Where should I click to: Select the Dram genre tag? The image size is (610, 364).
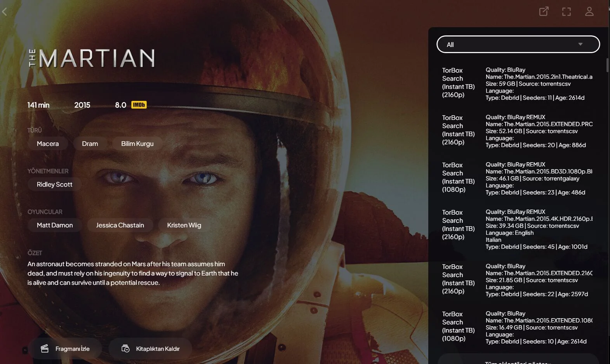click(x=90, y=144)
